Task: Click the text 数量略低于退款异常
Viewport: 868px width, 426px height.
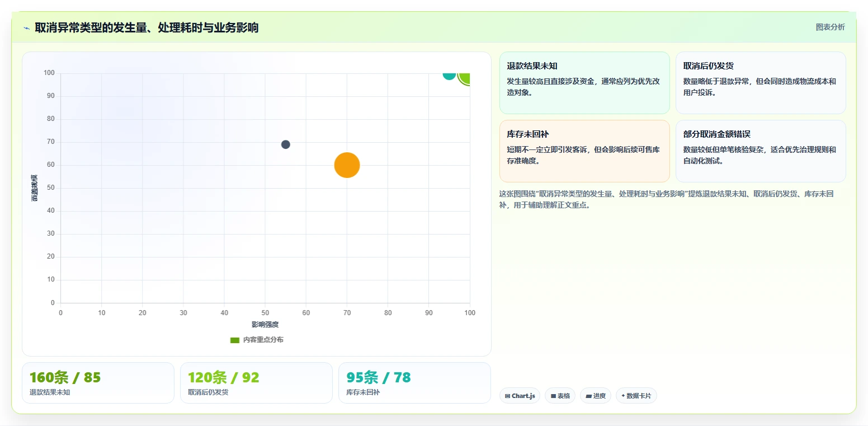Action: pyautogui.click(x=717, y=81)
